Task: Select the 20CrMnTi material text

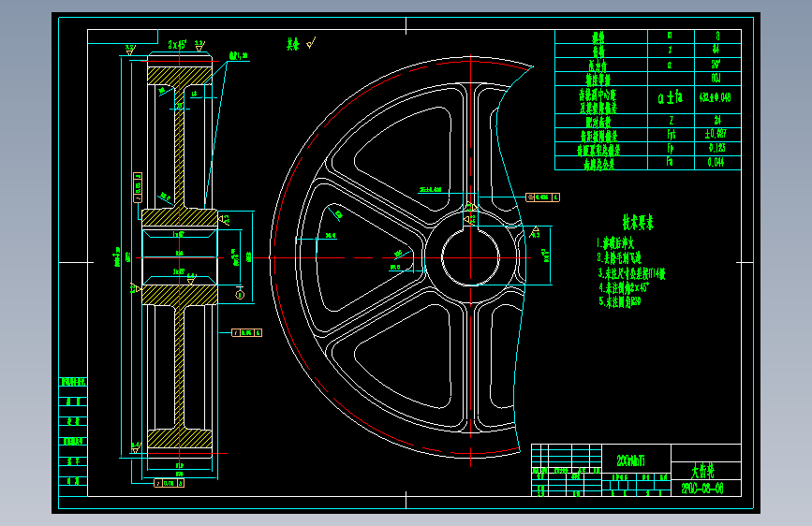Action: click(630, 460)
